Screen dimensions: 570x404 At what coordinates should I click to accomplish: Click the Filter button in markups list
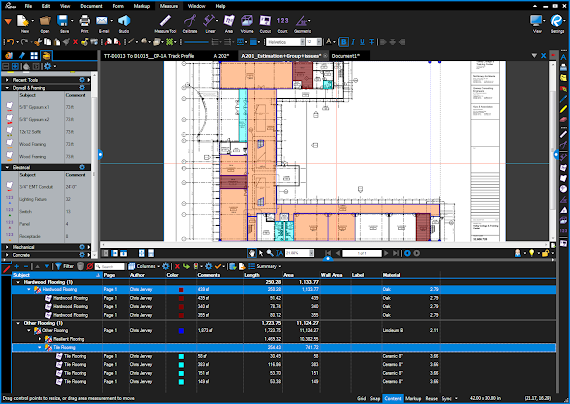click(64, 267)
